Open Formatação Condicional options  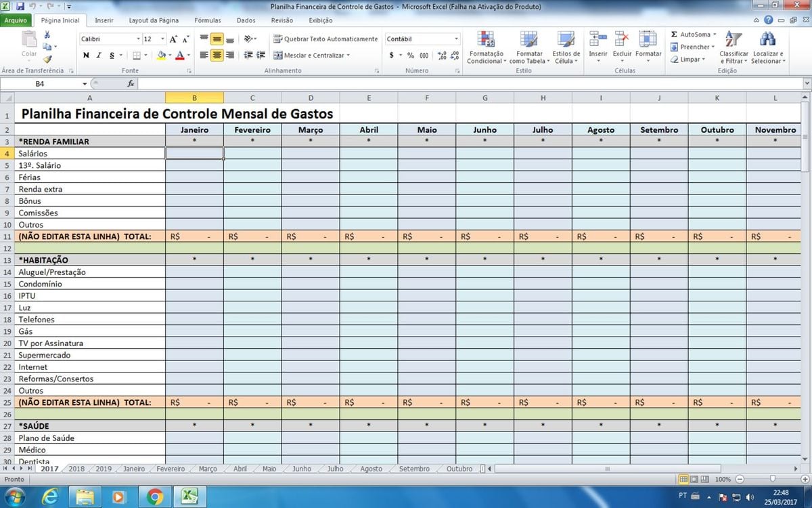(x=486, y=46)
